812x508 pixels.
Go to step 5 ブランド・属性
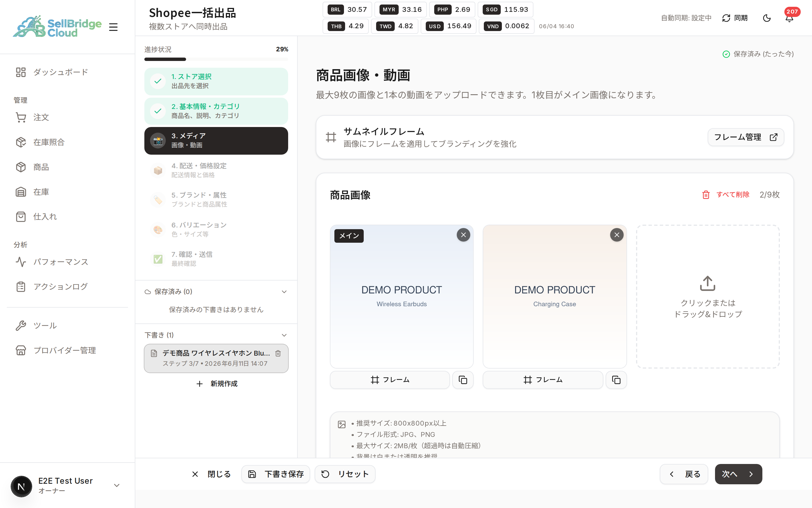tap(216, 200)
